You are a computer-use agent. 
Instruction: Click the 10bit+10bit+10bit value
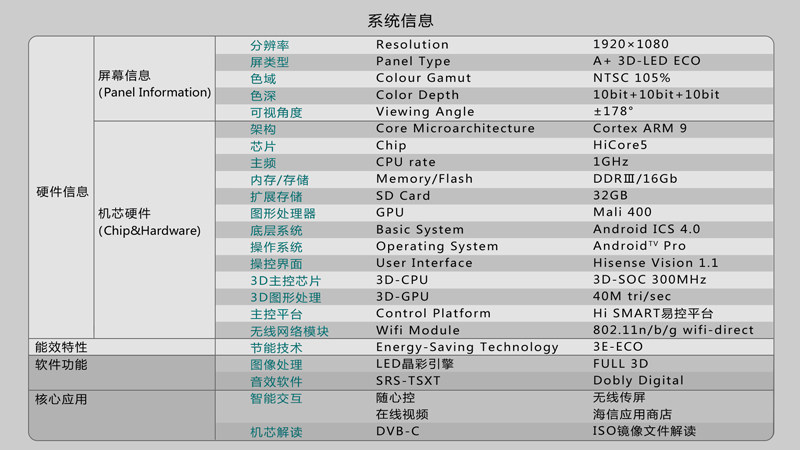(656, 95)
